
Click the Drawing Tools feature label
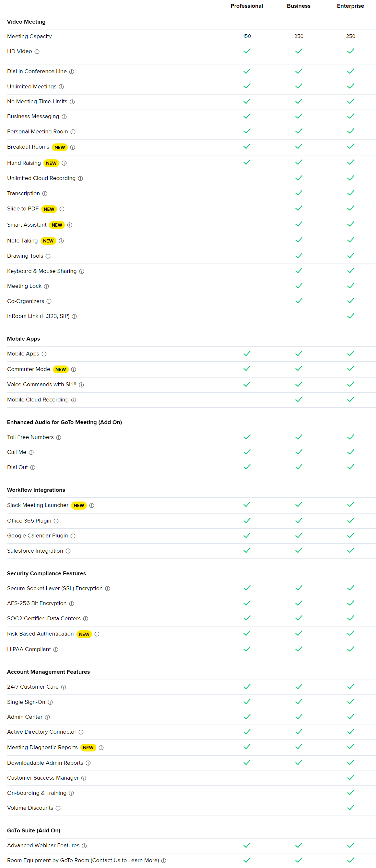[25, 256]
